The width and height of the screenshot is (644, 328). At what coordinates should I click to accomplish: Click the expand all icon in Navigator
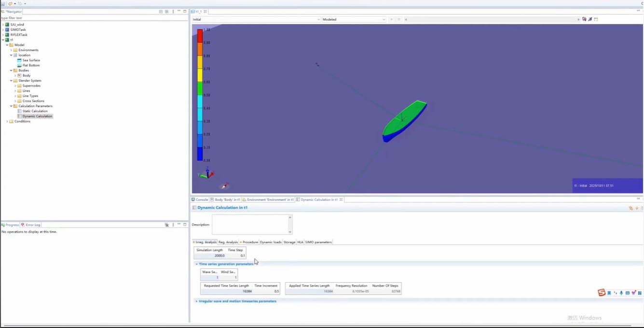click(x=167, y=12)
